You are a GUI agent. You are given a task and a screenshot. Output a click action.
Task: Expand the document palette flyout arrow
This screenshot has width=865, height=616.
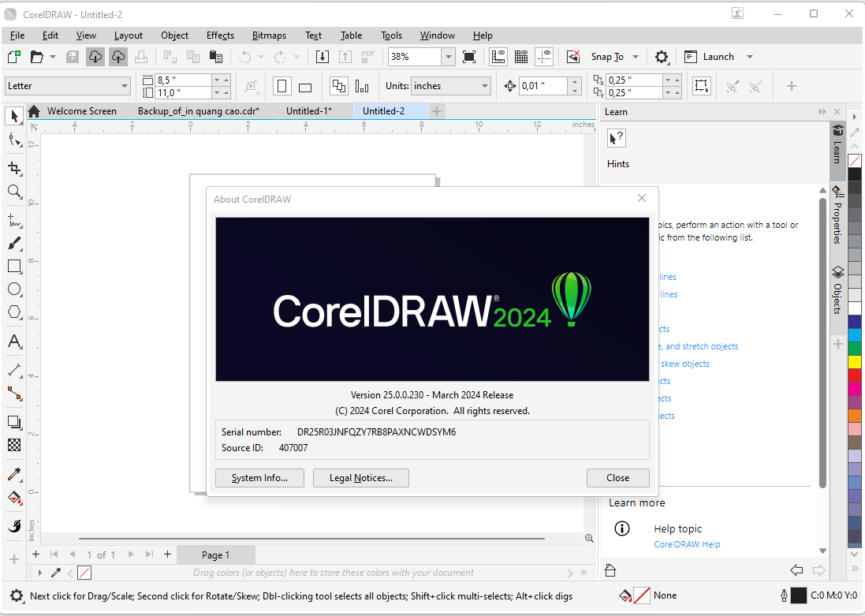coord(39,573)
